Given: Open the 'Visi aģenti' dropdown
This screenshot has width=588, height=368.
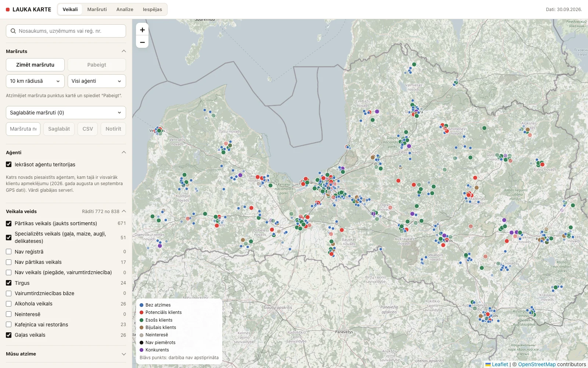Looking at the screenshot, I should (x=97, y=81).
